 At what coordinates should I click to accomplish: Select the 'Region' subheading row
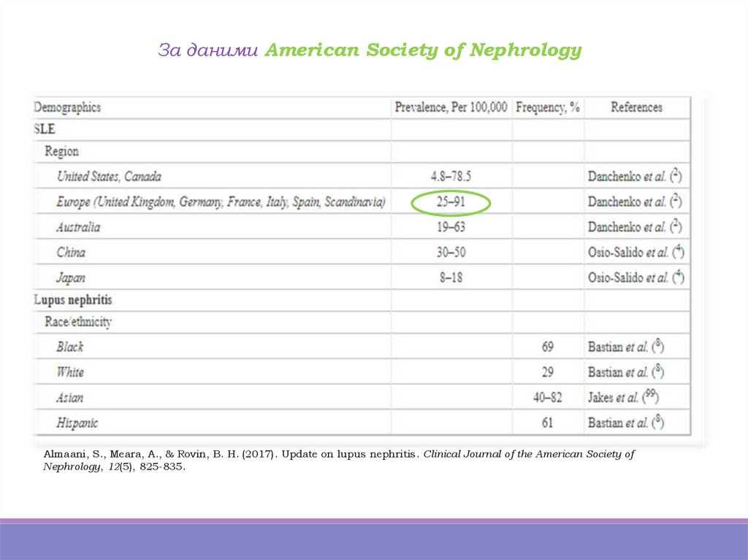(362, 152)
